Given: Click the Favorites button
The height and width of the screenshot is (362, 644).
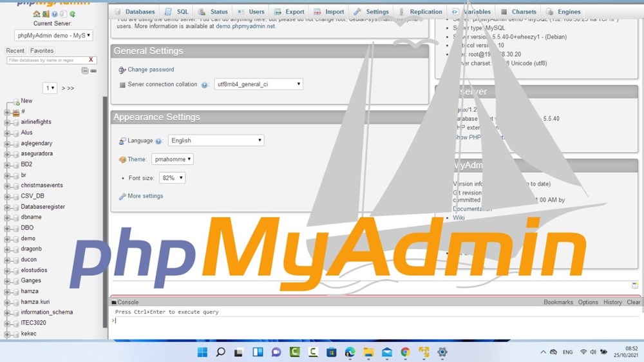Looking at the screenshot, I should coord(41,50).
